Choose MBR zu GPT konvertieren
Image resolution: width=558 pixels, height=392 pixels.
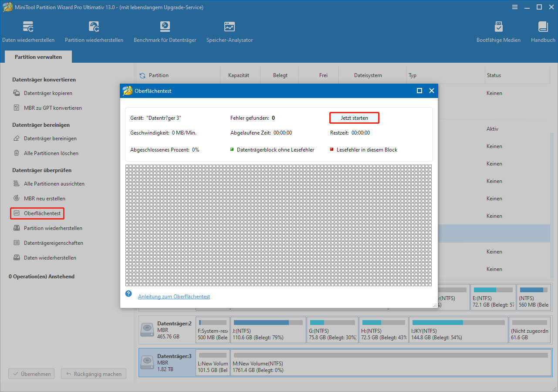[x=53, y=108]
